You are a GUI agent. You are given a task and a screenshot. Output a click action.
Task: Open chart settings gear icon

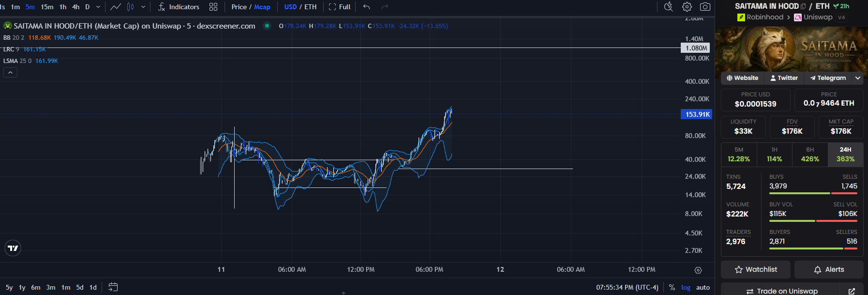(687, 7)
